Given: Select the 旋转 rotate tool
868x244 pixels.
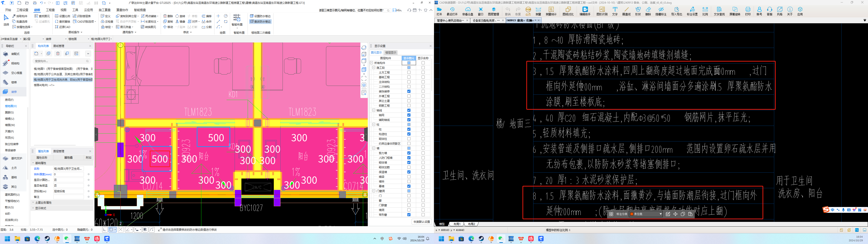Looking at the screenshot, I should [180, 16].
